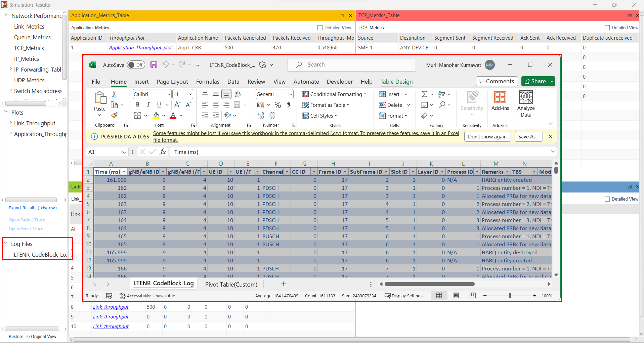Open the Application_Throughput_plot link
This screenshot has width=644, height=343.
pyautogui.click(x=140, y=47)
